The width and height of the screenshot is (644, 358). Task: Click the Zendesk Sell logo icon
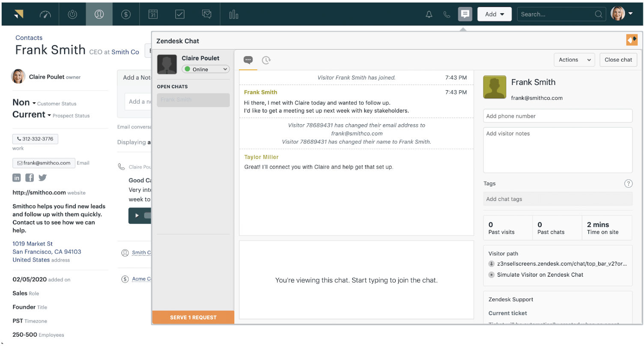[x=18, y=14]
